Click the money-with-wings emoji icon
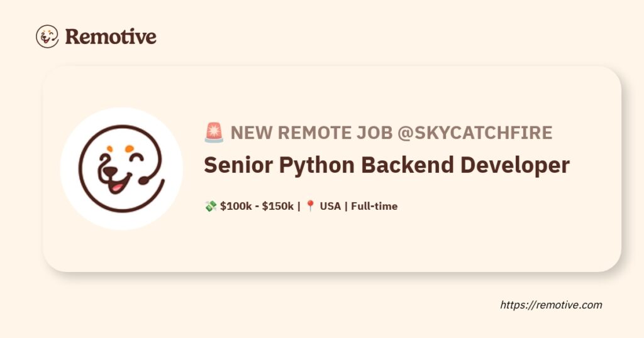 tap(210, 206)
